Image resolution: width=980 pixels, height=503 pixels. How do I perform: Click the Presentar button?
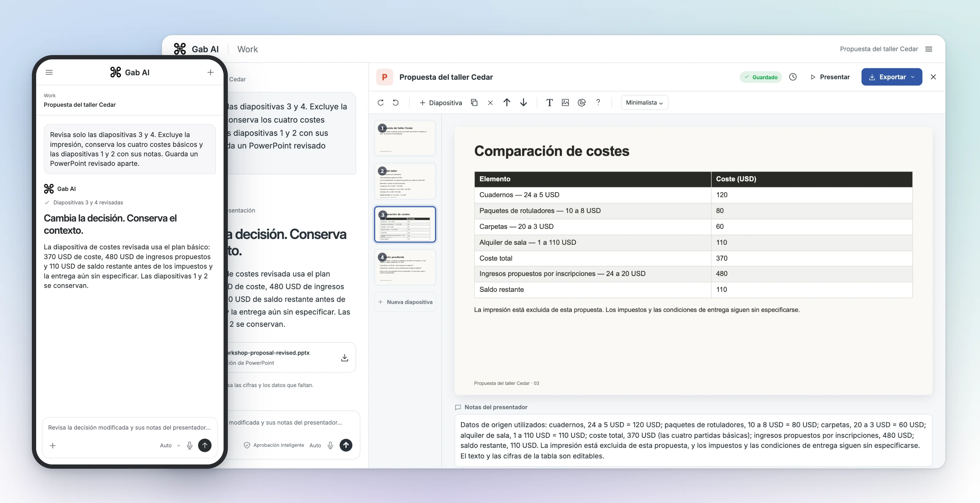tap(830, 77)
